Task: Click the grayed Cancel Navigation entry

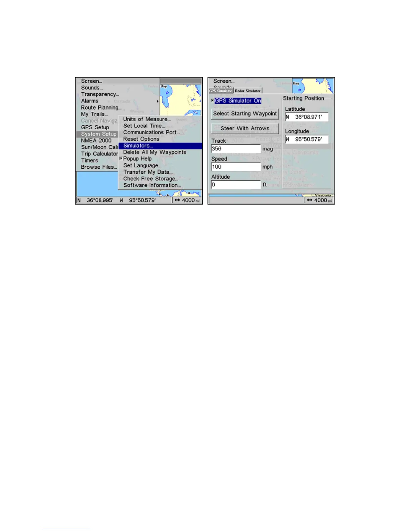Action: click(99, 121)
